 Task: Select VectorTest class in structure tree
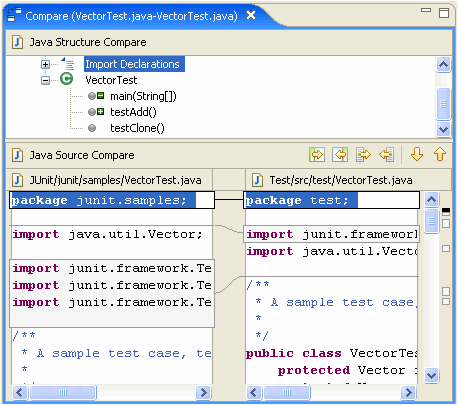(x=111, y=80)
